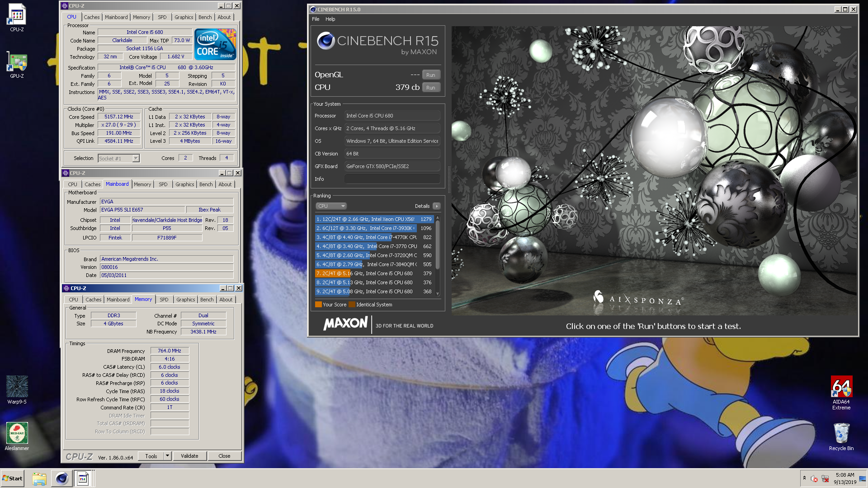Viewport: 868px width, 488px height.
Task: Switch to Caches tab in top CPU-Z window
Action: pyautogui.click(x=92, y=17)
